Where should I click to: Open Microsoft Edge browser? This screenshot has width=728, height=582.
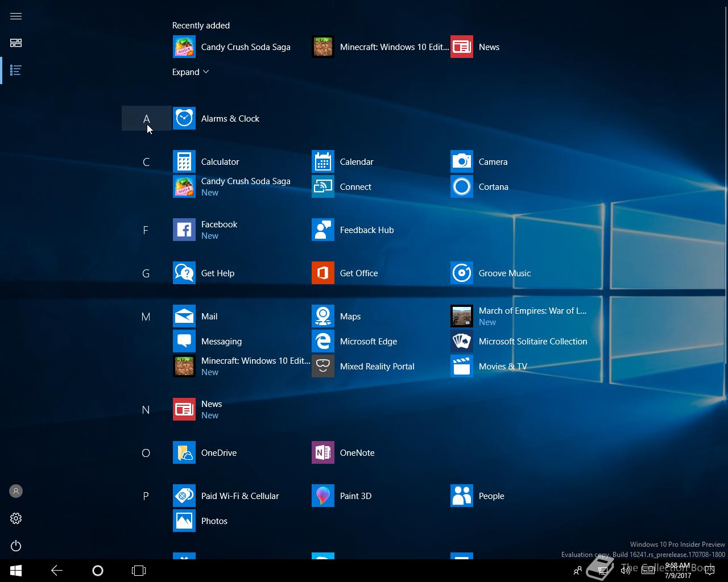379,341
